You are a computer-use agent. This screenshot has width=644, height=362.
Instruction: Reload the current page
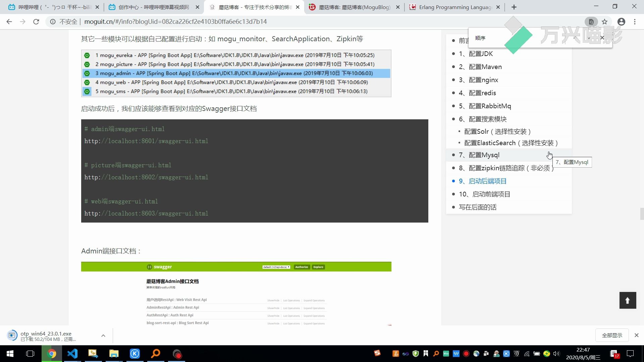pyautogui.click(x=36, y=22)
